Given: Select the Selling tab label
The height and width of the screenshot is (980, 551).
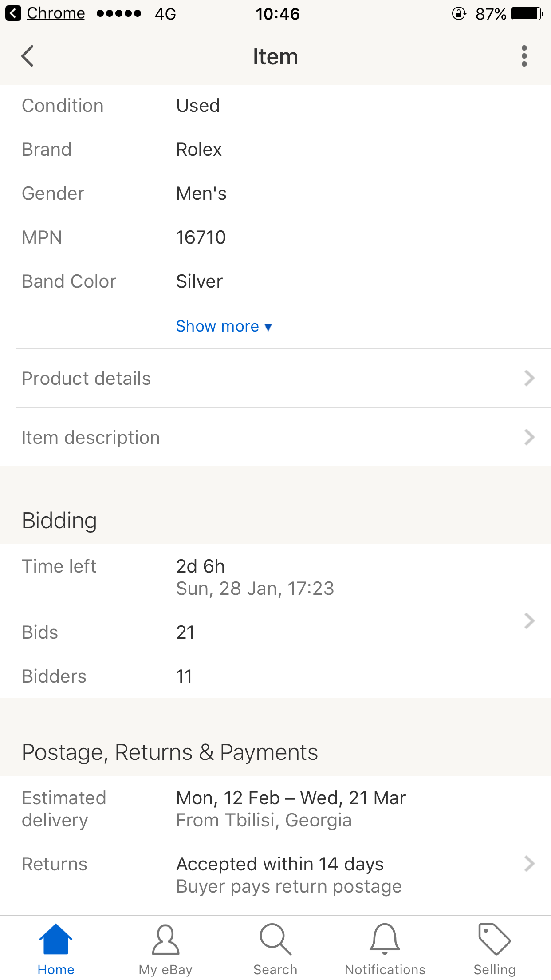Looking at the screenshot, I should pos(494,970).
